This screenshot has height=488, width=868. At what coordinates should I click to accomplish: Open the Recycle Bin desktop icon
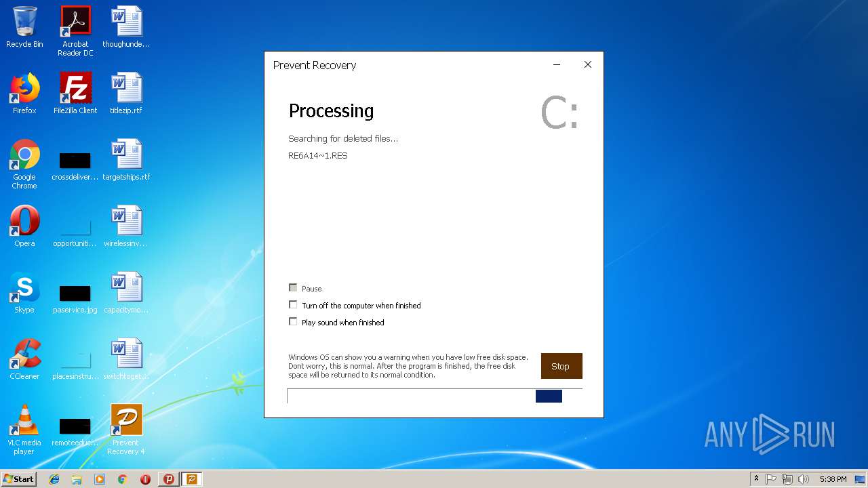[24, 27]
